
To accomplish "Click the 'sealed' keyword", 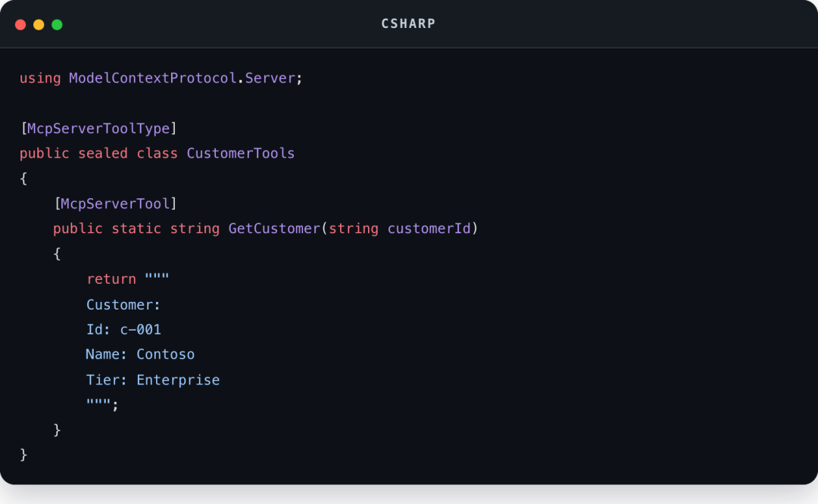I will tap(103, 153).
